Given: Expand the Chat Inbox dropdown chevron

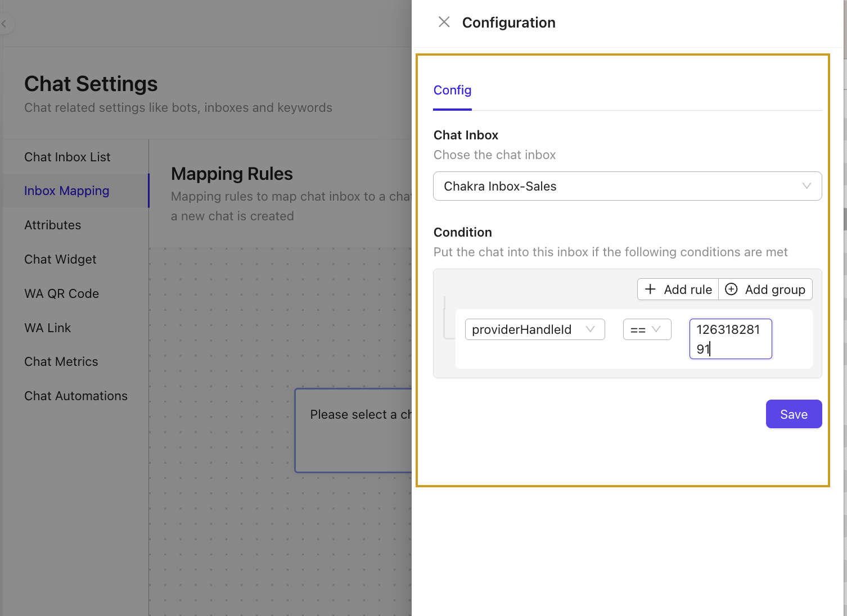Looking at the screenshot, I should (807, 186).
